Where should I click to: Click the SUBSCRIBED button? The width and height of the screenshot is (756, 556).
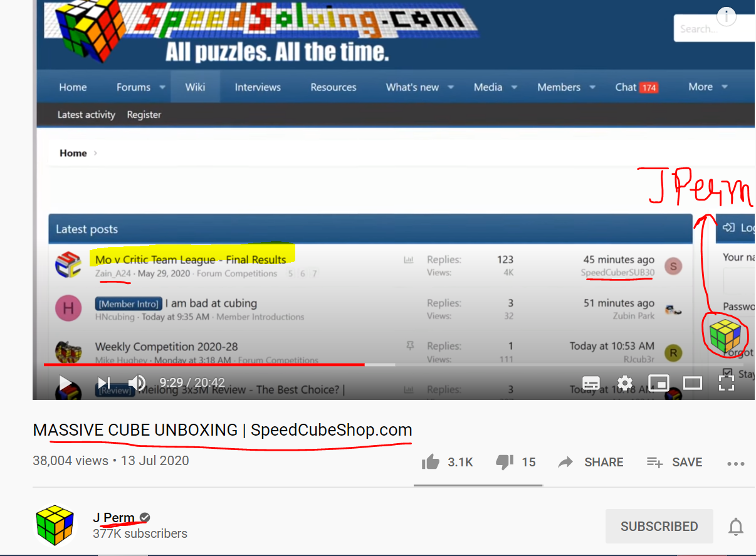659,527
